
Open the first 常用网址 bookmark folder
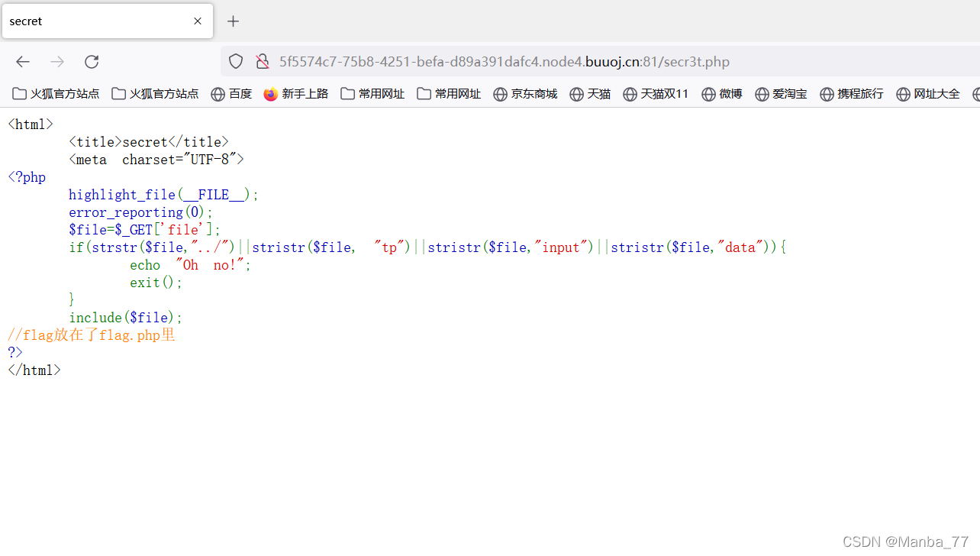(x=372, y=94)
